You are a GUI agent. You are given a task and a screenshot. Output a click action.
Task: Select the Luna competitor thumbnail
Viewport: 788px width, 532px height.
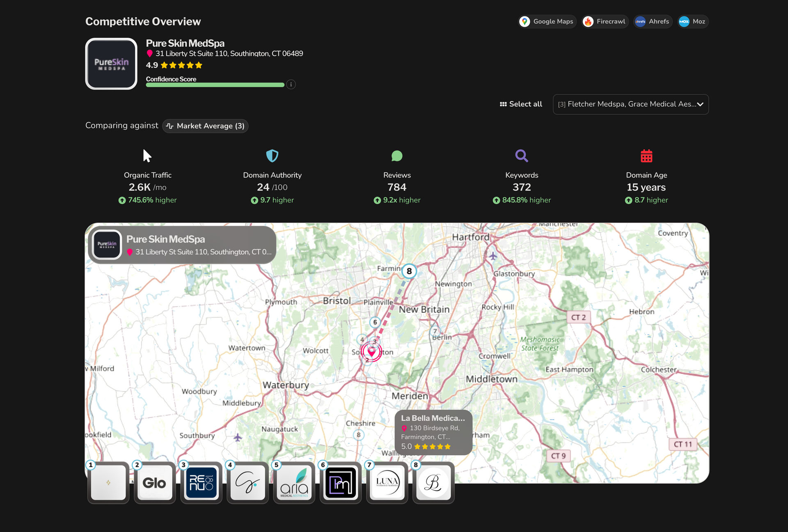point(387,483)
